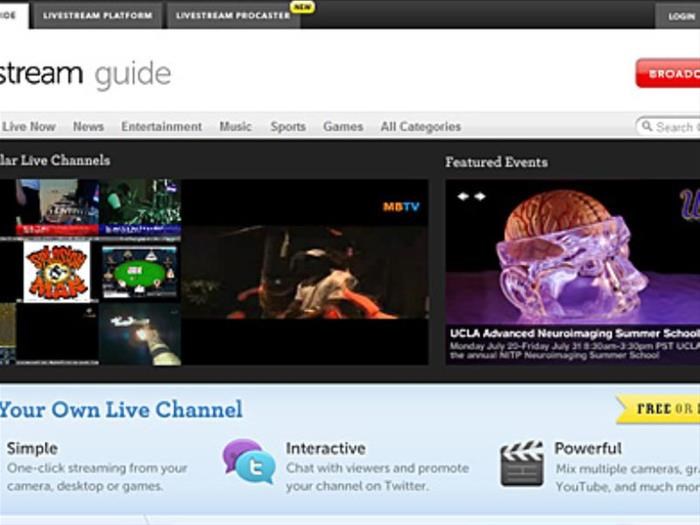Click the Login button
The image size is (700, 525).
[679, 17]
